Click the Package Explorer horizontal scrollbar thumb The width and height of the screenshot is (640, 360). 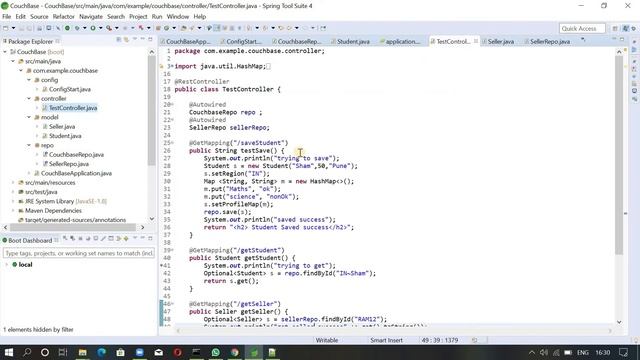[72, 227]
